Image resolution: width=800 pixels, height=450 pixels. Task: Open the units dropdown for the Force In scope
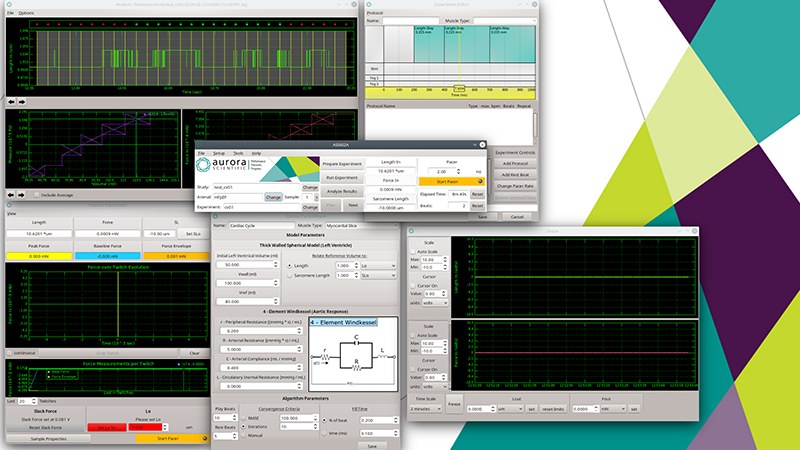435,386
